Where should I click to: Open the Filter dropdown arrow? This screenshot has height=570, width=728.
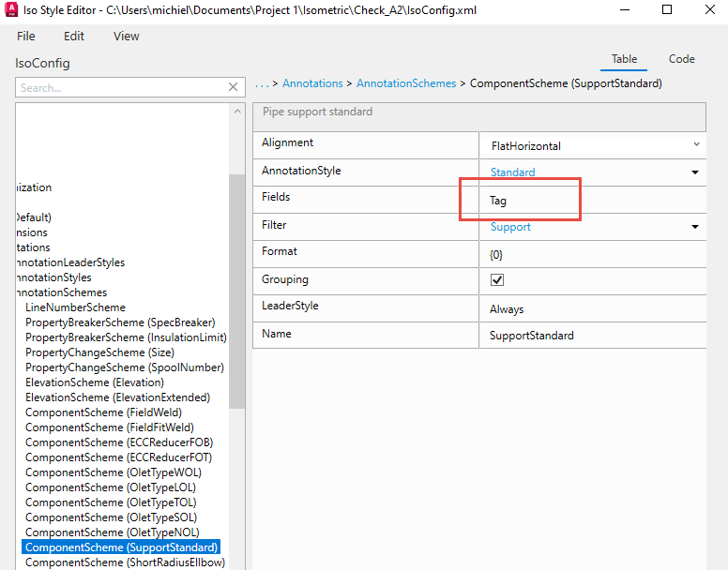click(x=694, y=227)
